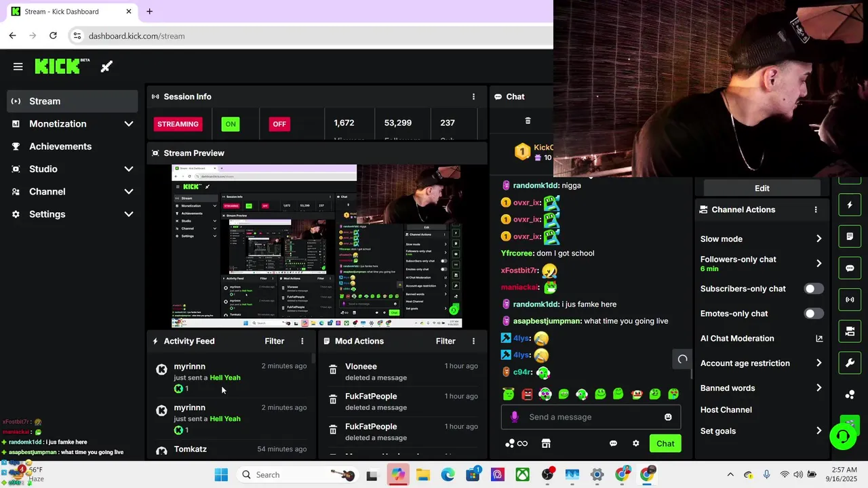The height and width of the screenshot is (488, 868).
Task: Switch to the Stream - Kick Dashboard tab
Action: click(71, 12)
